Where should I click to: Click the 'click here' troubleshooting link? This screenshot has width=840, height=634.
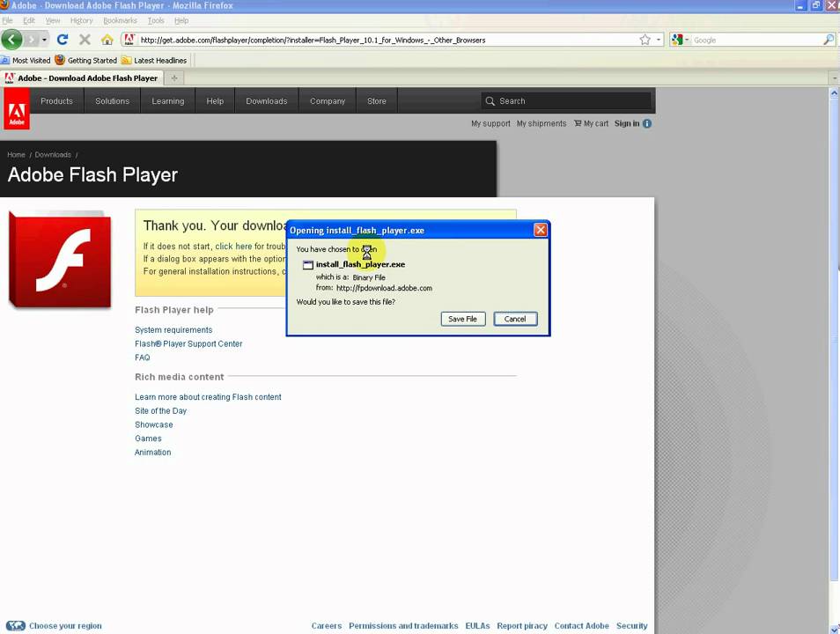(x=233, y=246)
